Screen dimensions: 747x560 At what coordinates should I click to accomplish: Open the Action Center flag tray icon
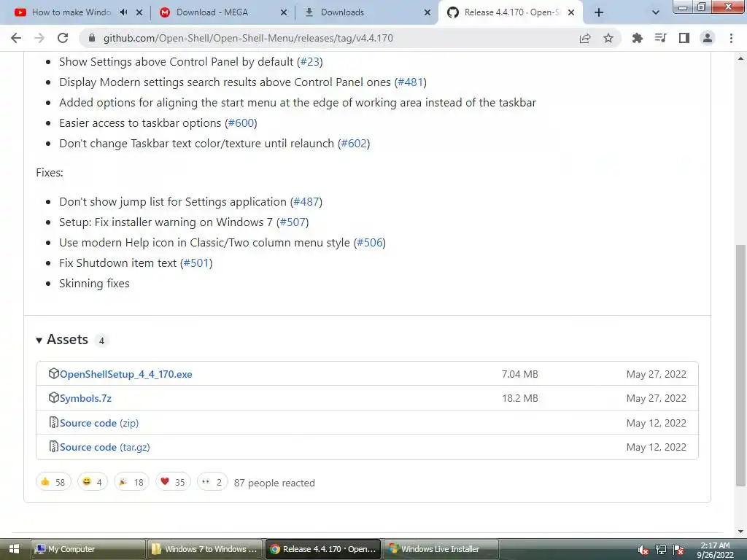point(679,550)
